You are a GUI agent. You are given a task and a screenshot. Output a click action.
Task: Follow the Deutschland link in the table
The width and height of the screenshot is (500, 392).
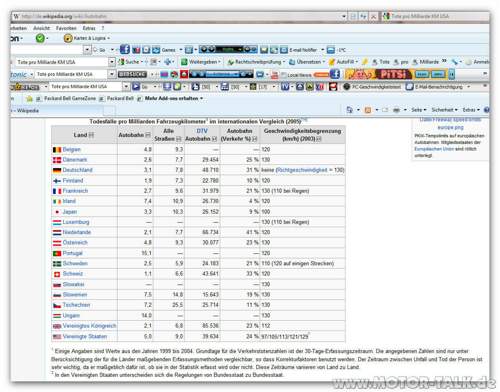tap(77, 170)
